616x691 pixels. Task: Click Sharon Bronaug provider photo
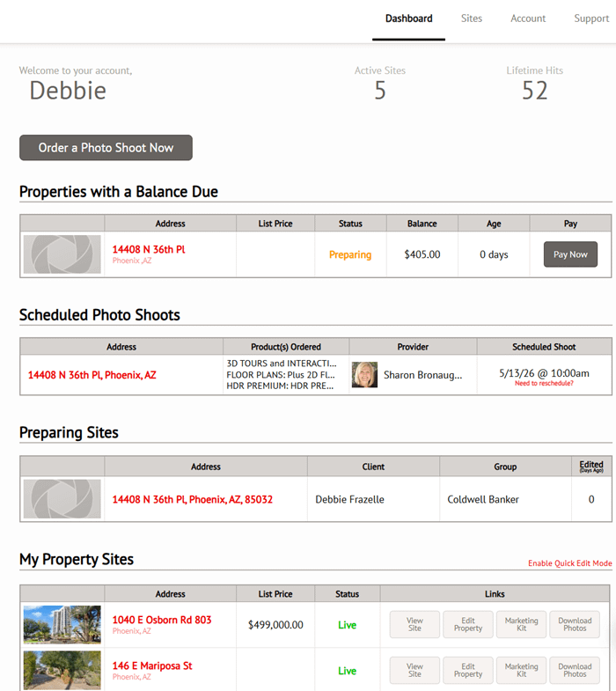tap(364, 375)
